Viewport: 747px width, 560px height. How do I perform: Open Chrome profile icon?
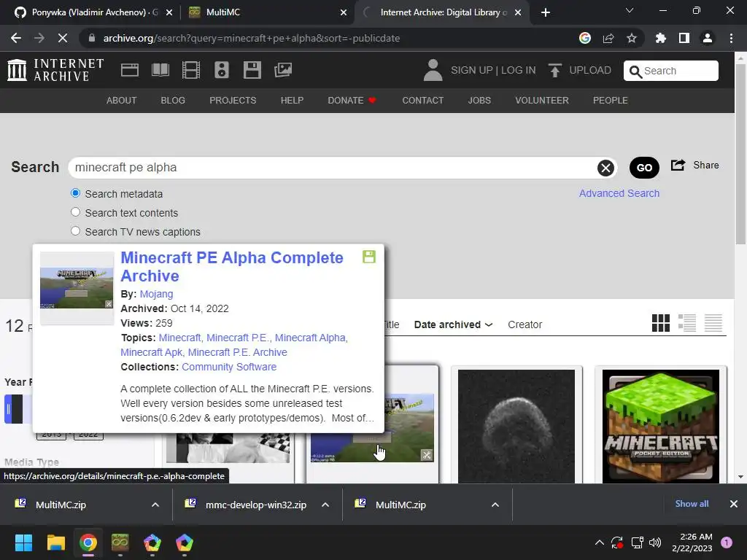click(x=708, y=38)
